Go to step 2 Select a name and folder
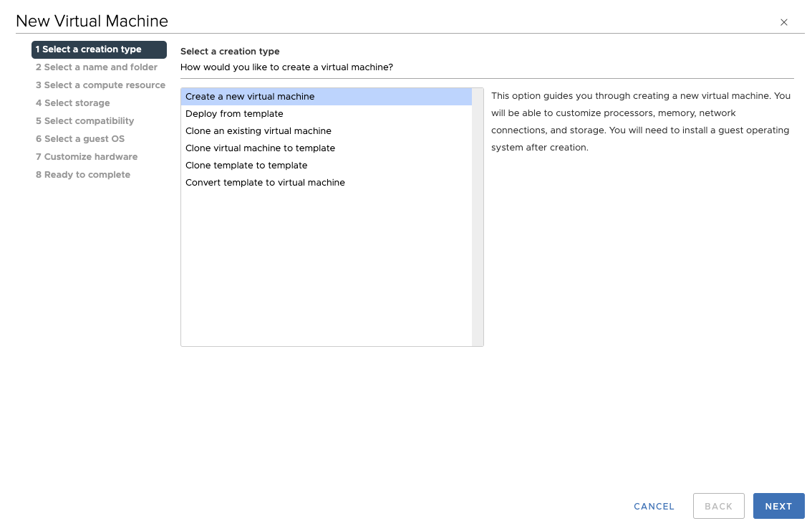 coord(97,67)
